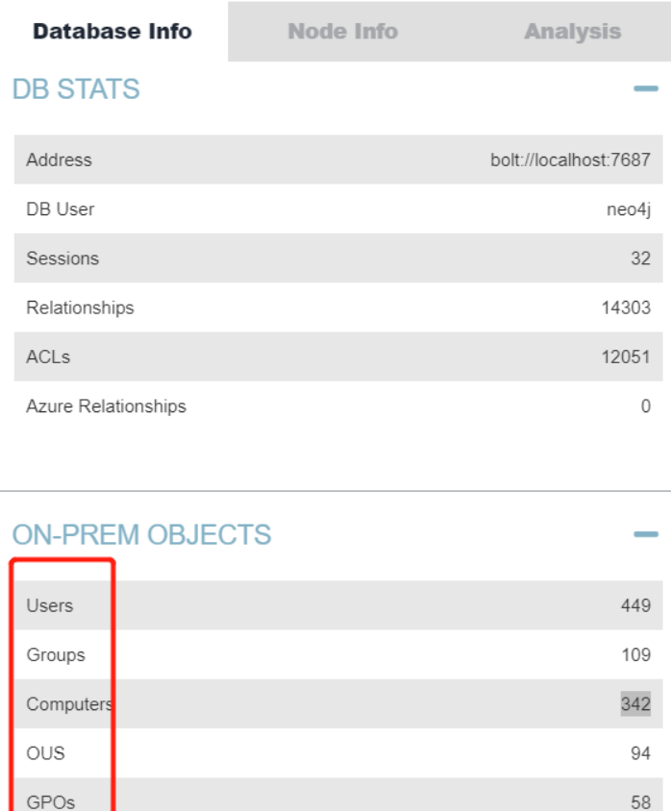Click the Users label
This screenshot has width=671, height=812.
(x=50, y=605)
